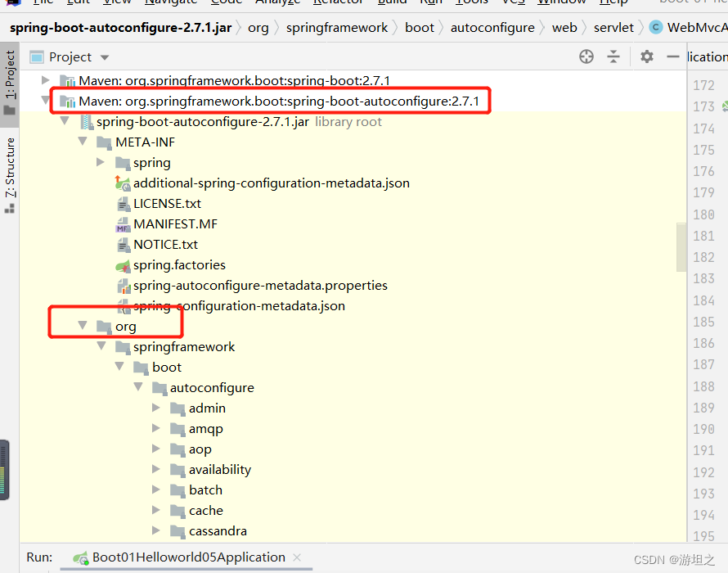Click springframework in the breadcrumb path
The height and width of the screenshot is (573, 728).
click(337, 27)
